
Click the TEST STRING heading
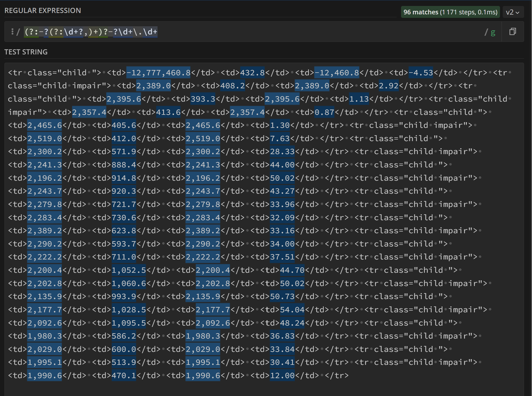click(26, 52)
